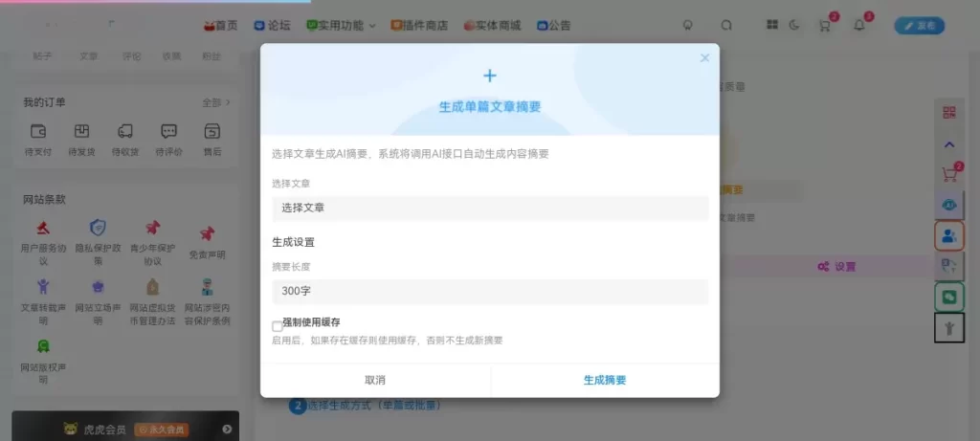Click the search magnifier icon
This screenshot has height=441, width=980.
[726, 26]
